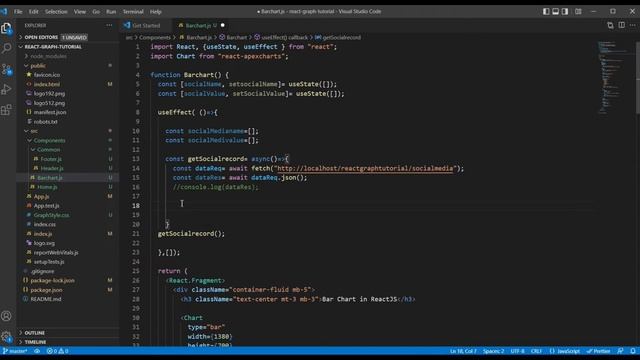Image resolution: width=640 pixels, height=360 pixels.
Task: Open errors and warnings count in status bar
Action: point(58,351)
